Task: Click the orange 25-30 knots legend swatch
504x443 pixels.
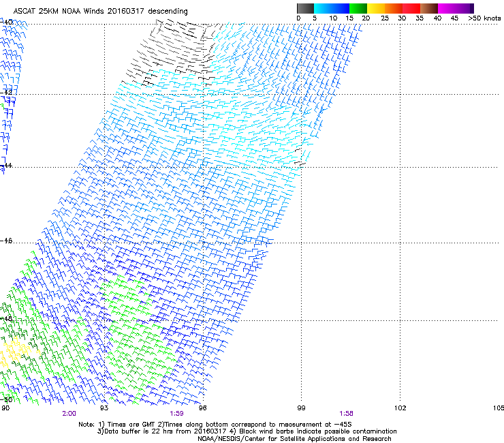Action: coord(394,8)
